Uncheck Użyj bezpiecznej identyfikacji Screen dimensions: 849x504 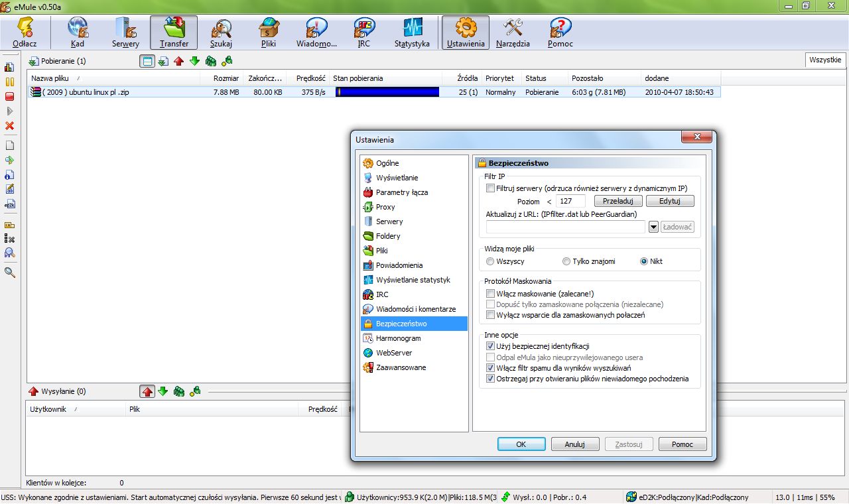tap(491, 346)
